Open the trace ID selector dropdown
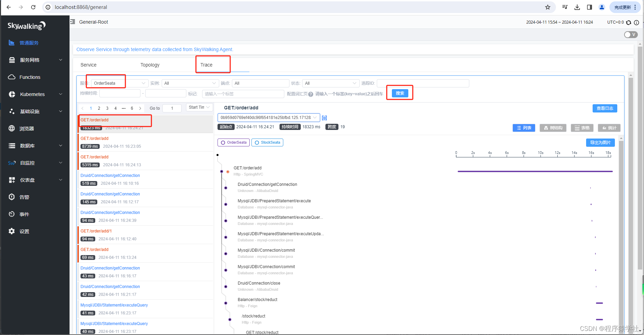This screenshot has width=644, height=335. click(269, 118)
